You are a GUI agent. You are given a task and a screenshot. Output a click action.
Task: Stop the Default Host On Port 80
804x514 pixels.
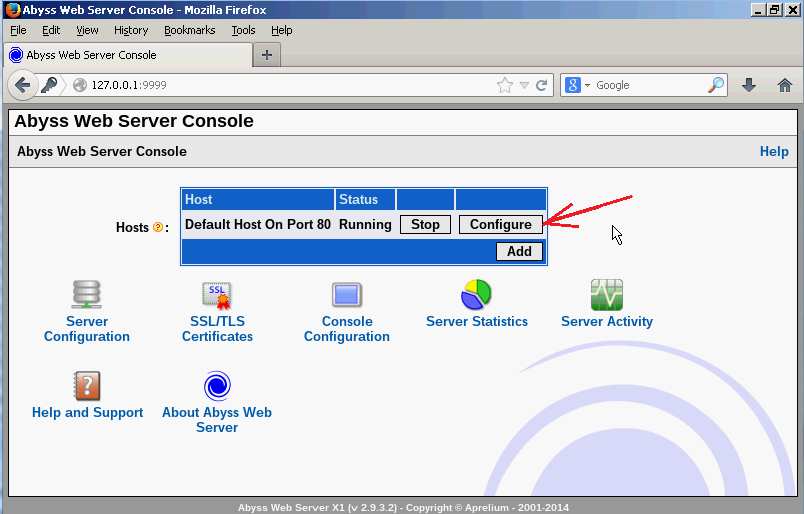(425, 225)
